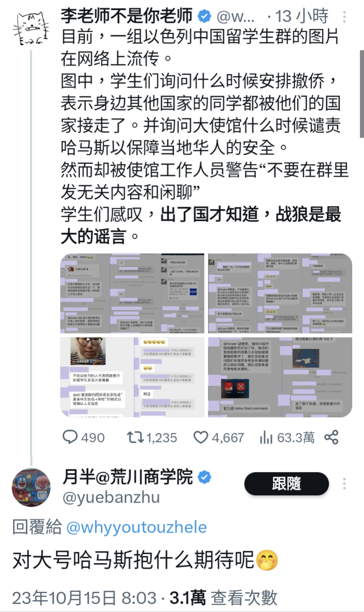This screenshot has width=364, height=612.
Task: Open the three-dot menu on top tweet
Action: pos(345,16)
